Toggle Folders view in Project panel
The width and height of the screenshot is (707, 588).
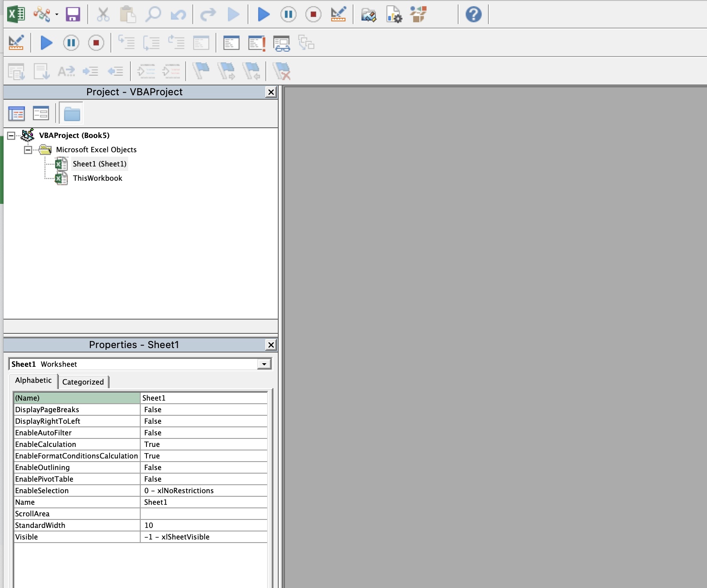pos(72,114)
